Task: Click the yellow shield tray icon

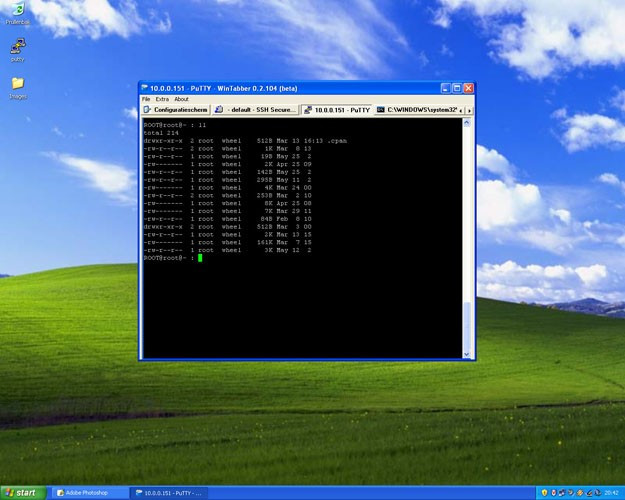Action: [544, 493]
